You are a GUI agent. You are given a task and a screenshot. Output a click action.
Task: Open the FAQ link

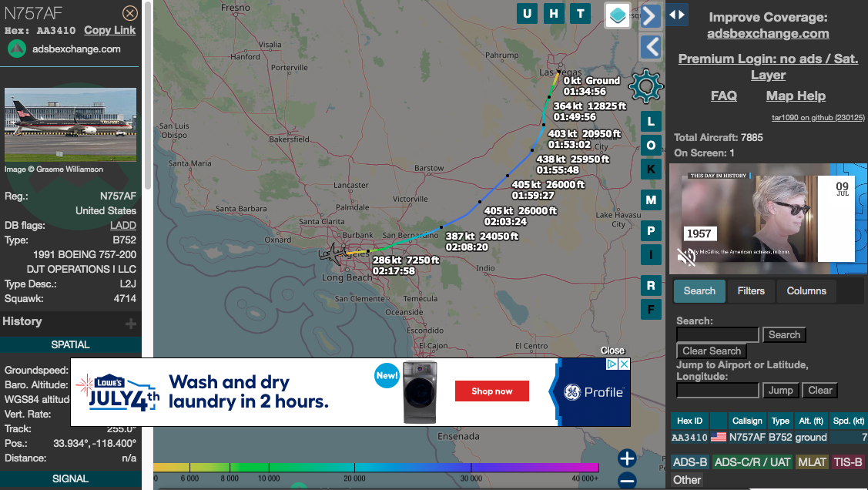click(x=723, y=96)
